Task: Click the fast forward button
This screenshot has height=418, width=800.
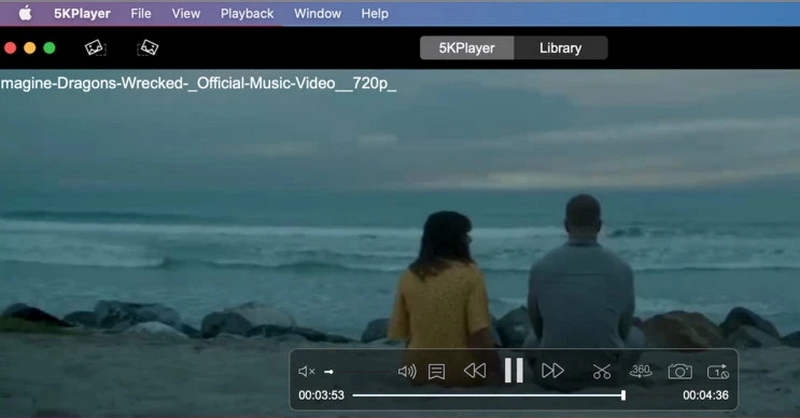Action: (552, 371)
